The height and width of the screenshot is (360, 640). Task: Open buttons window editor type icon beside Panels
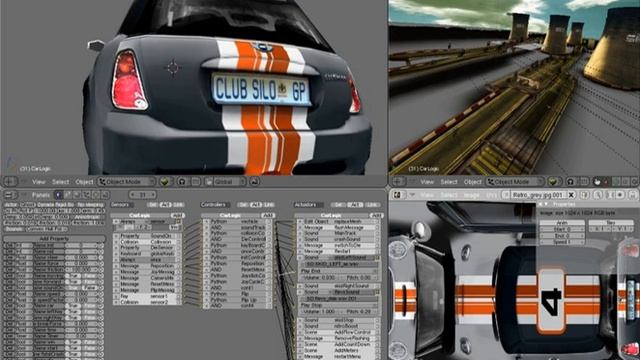point(10,195)
